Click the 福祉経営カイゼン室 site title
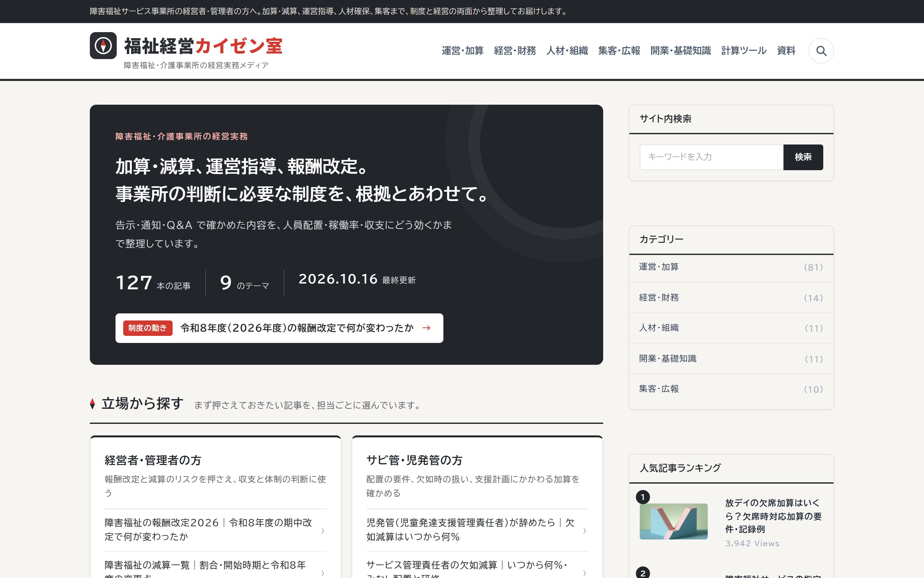This screenshot has height=578, width=924. click(x=203, y=46)
